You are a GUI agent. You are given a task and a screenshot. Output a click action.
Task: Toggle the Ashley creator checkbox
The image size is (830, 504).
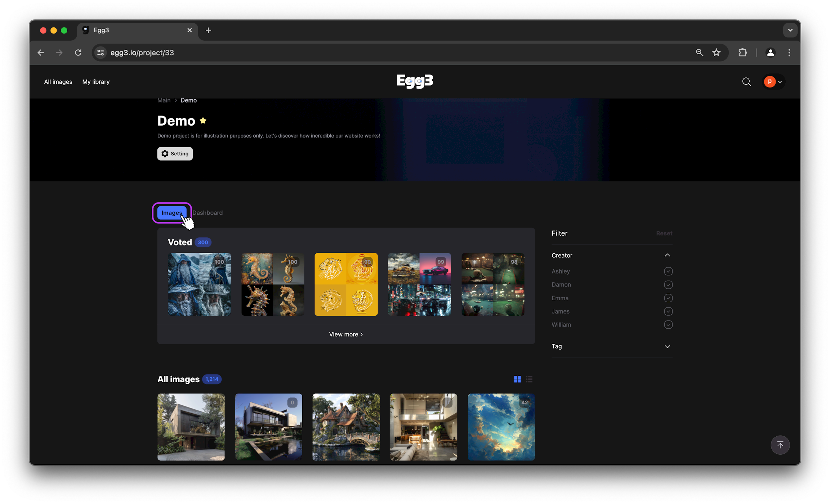pos(668,271)
